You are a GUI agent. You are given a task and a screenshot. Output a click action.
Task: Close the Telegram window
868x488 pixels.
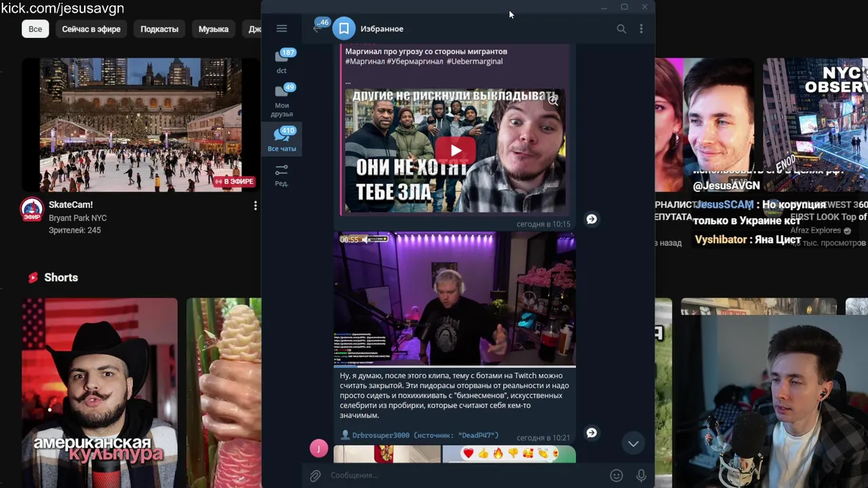(644, 7)
